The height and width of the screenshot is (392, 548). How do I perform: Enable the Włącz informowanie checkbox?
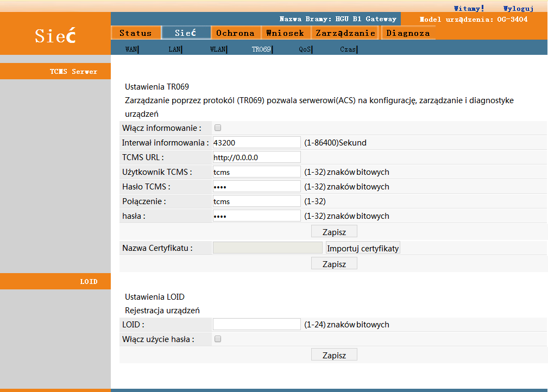[x=218, y=128]
